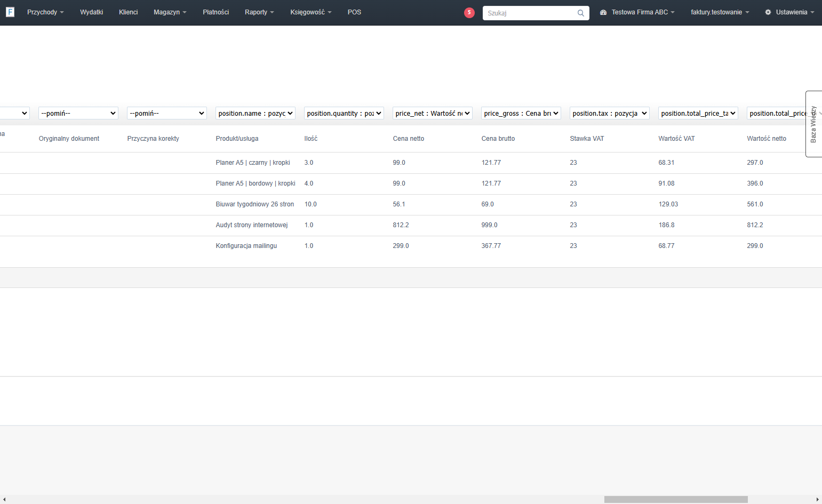Open the Przychody menu

45,12
